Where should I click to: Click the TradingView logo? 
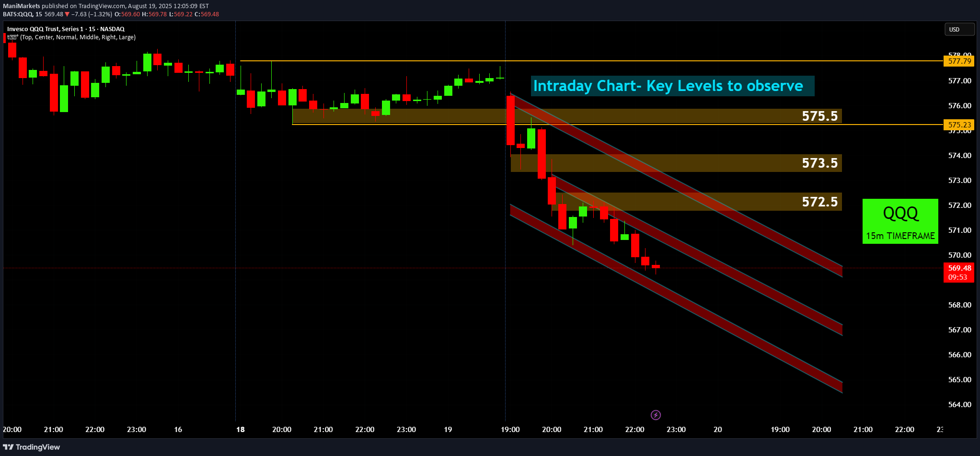(32, 447)
